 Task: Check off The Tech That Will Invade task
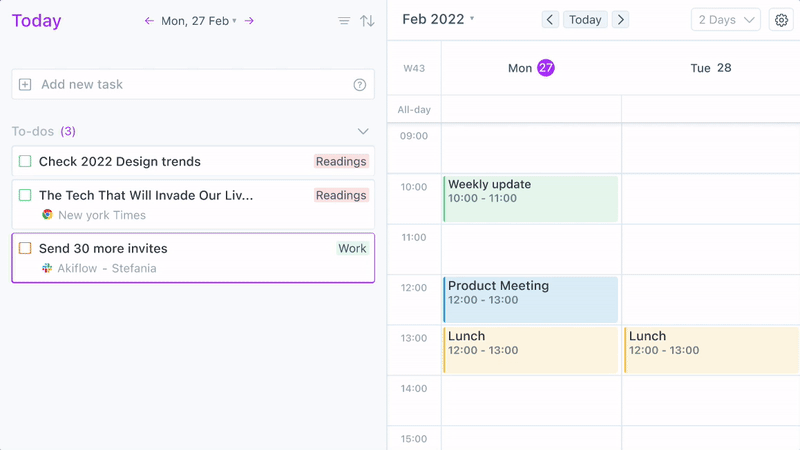point(25,195)
